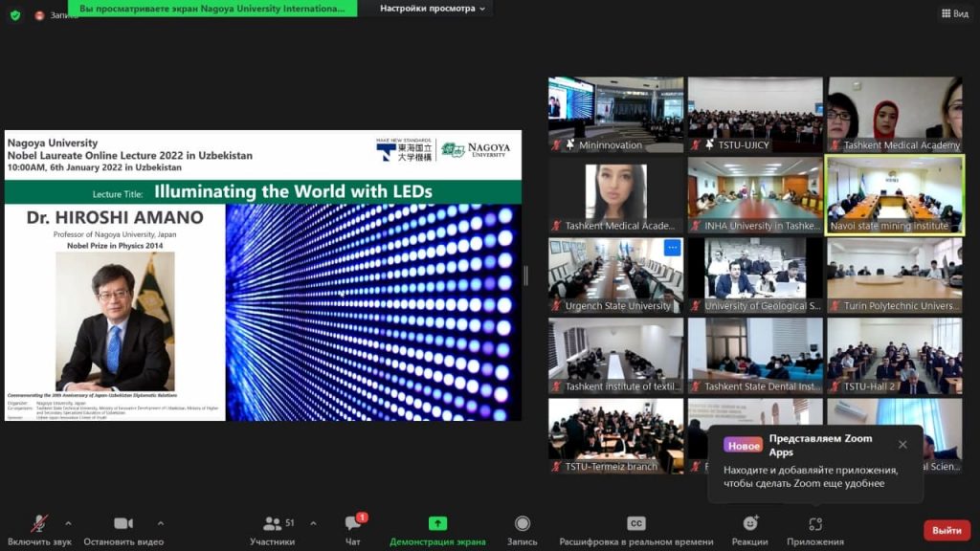Screen dimensions: 980x551
Task: Click the muted mic icon on TSTU-Termeiz branch
Action: 556,467
